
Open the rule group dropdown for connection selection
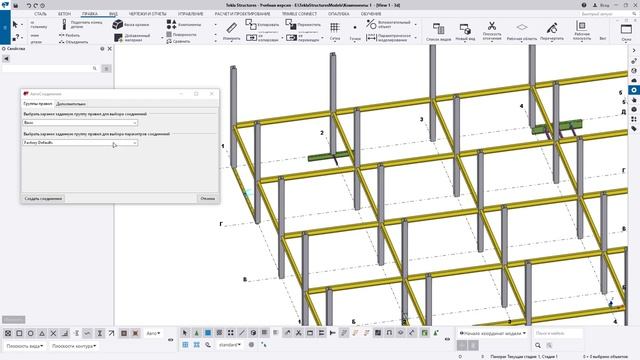80,122
